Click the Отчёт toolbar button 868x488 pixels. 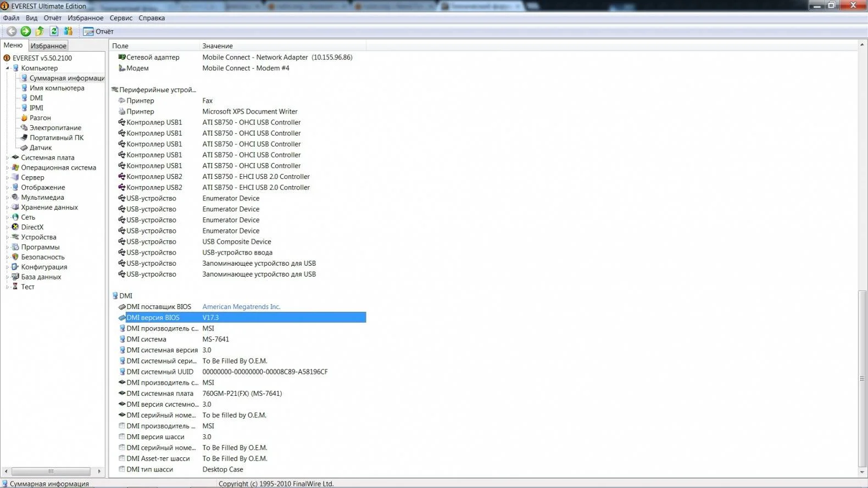coord(98,31)
